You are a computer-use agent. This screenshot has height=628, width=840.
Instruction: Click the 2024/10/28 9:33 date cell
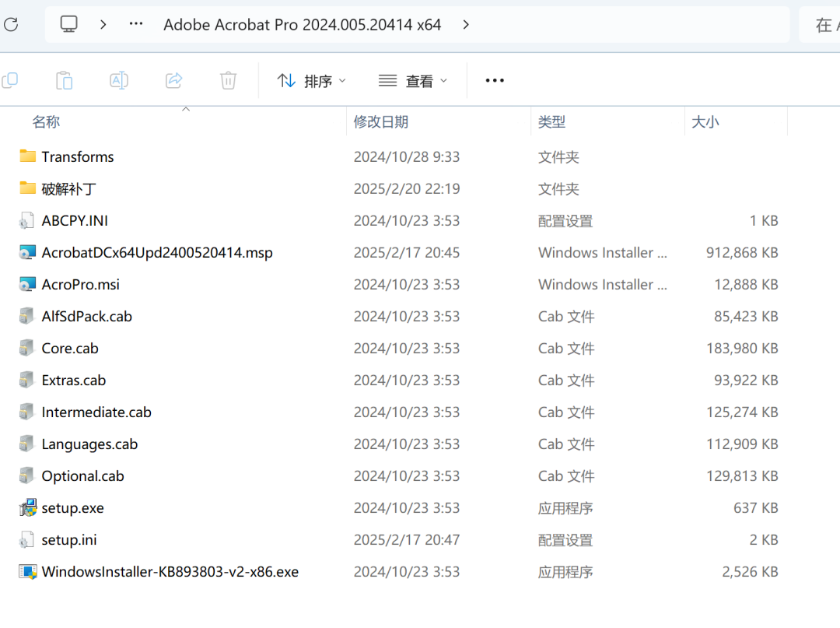[x=407, y=156]
